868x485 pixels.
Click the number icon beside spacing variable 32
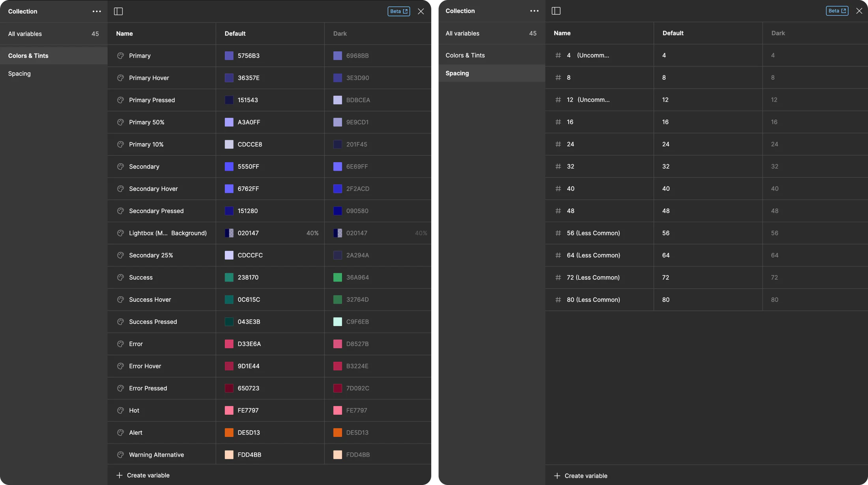coord(558,166)
